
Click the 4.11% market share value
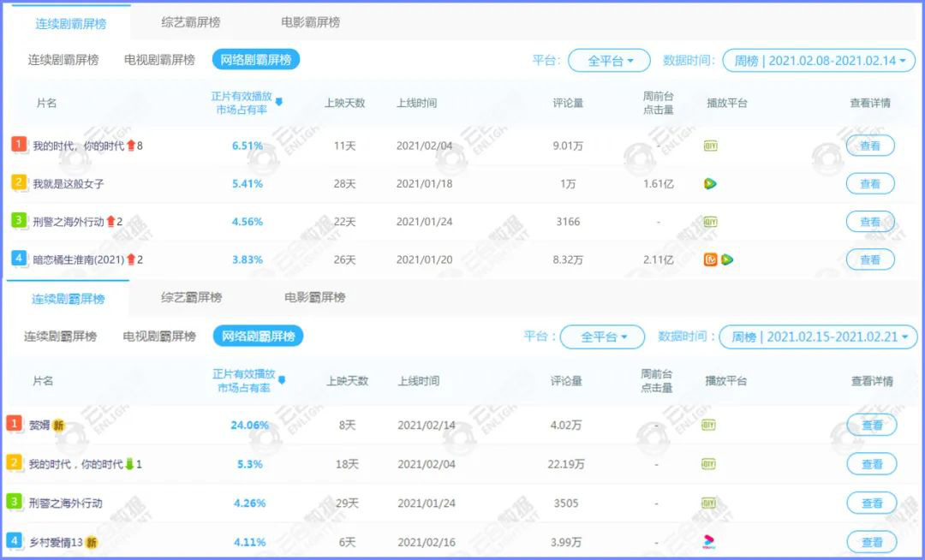(249, 542)
